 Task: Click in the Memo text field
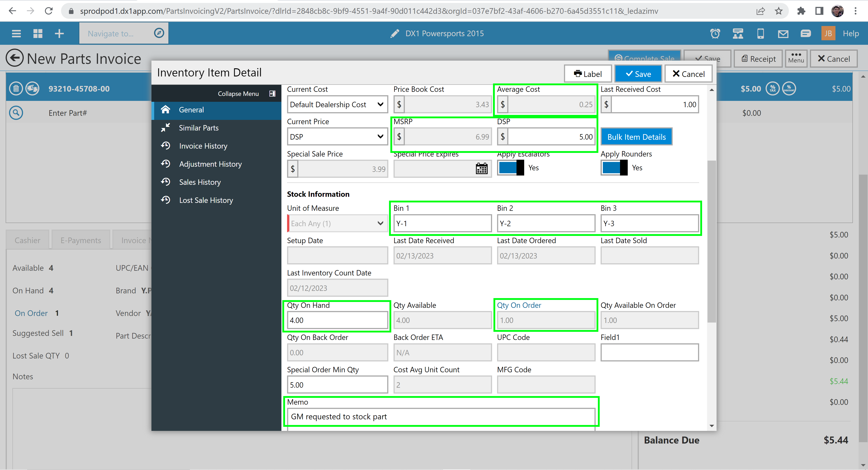(x=441, y=417)
